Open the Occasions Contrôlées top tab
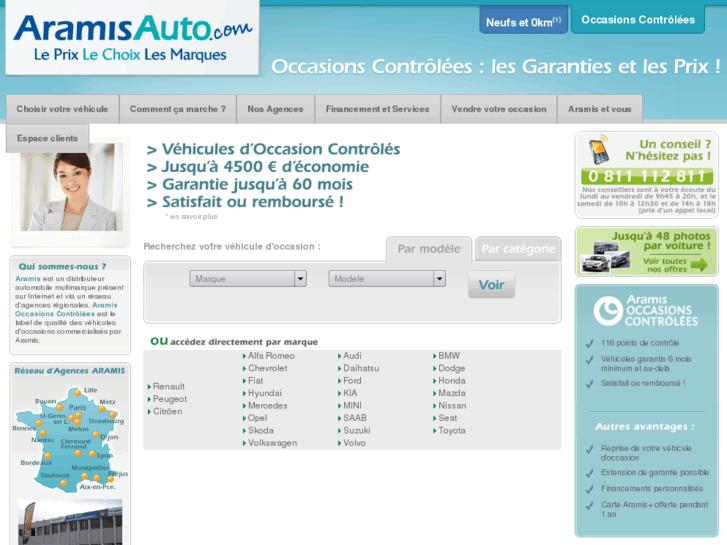The width and height of the screenshot is (727, 545). 638,19
